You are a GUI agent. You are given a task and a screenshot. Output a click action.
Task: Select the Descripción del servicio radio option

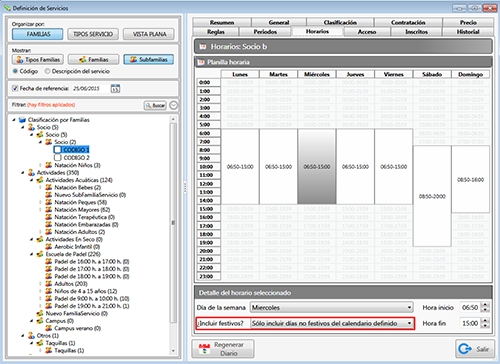point(47,71)
